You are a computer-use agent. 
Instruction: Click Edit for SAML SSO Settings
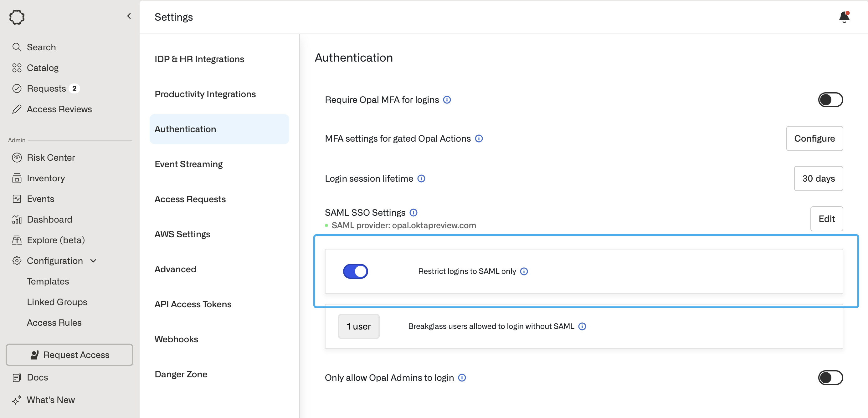(x=826, y=219)
